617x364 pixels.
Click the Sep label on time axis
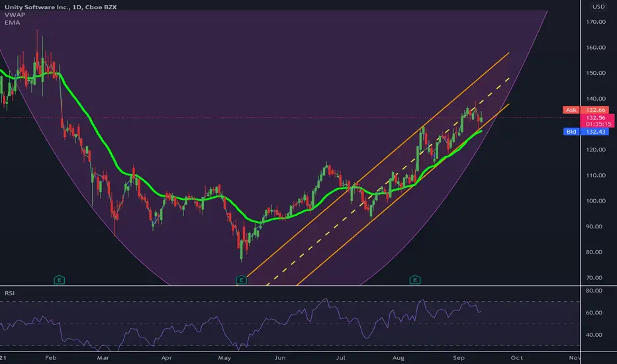pos(458,357)
